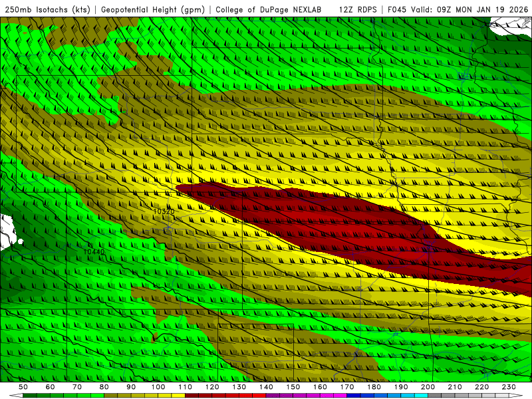Image resolution: width=532 pixels, height=399 pixels.
Task: Click the 60 label on the color scale
Action: [x=50, y=387]
